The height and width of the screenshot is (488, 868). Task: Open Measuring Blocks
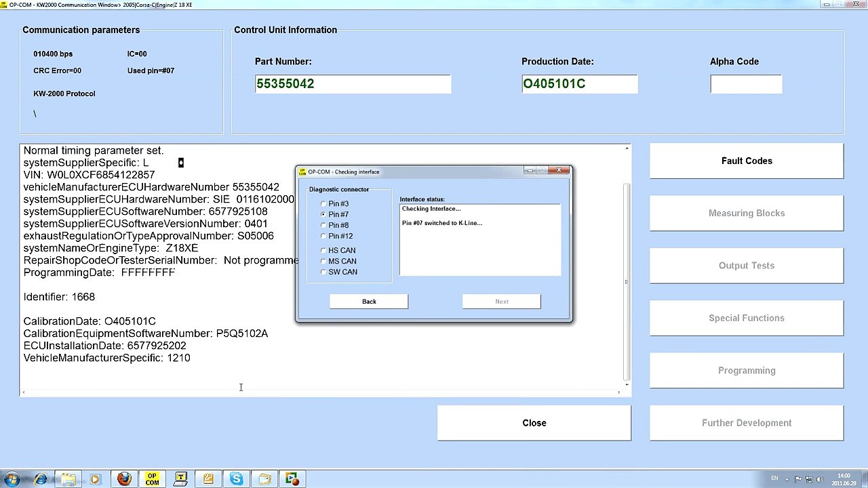coord(747,213)
